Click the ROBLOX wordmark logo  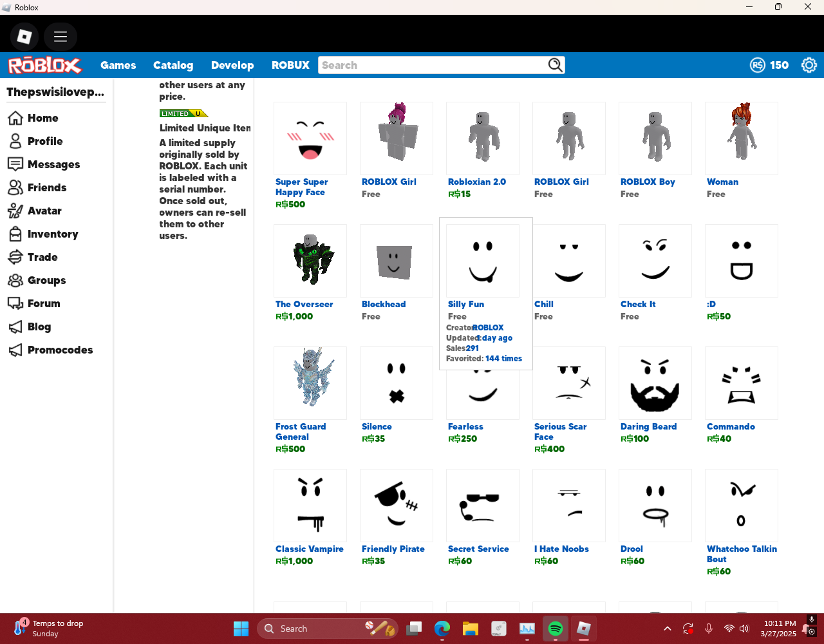[x=44, y=65]
